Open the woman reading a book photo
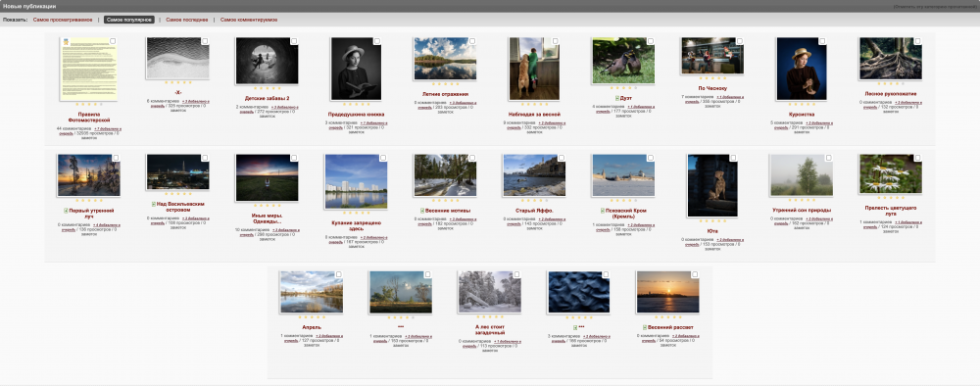 [x=357, y=69]
